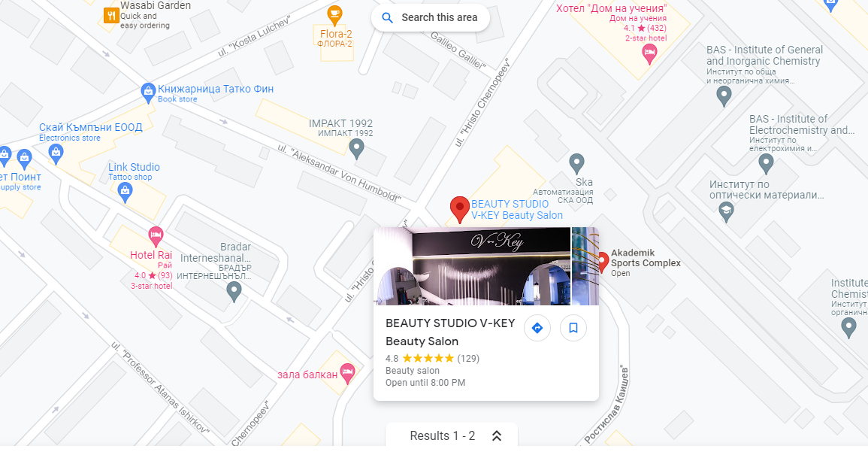This screenshot has height=455, width=868.
Task: Expand the Results 1 - 2 panel chevron
Action: pos(497,436)
